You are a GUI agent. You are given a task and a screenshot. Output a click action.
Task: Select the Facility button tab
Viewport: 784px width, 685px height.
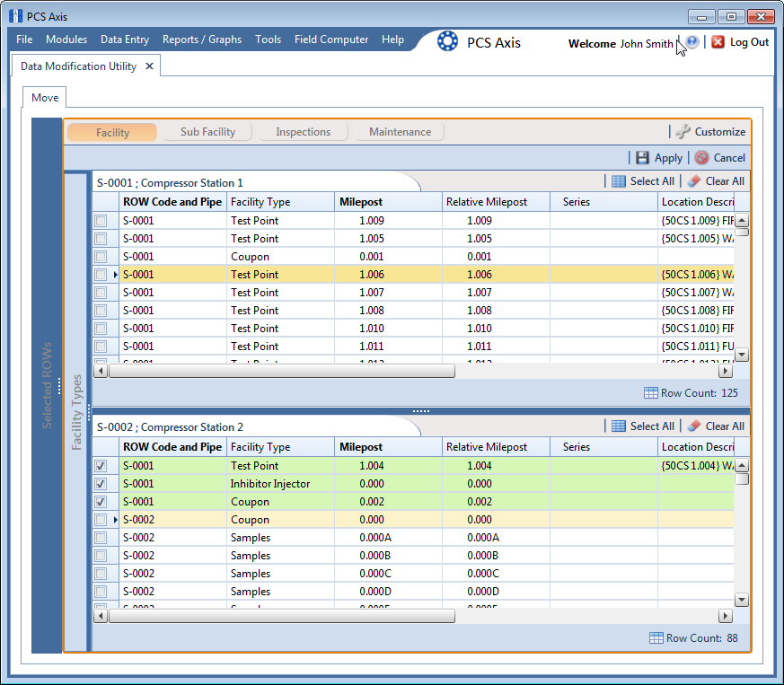coord(112,133)
